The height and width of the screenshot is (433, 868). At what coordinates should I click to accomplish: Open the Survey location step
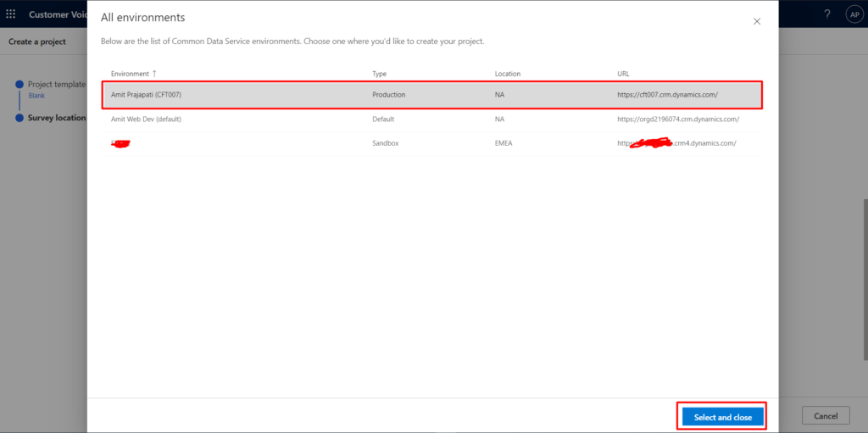57,118
